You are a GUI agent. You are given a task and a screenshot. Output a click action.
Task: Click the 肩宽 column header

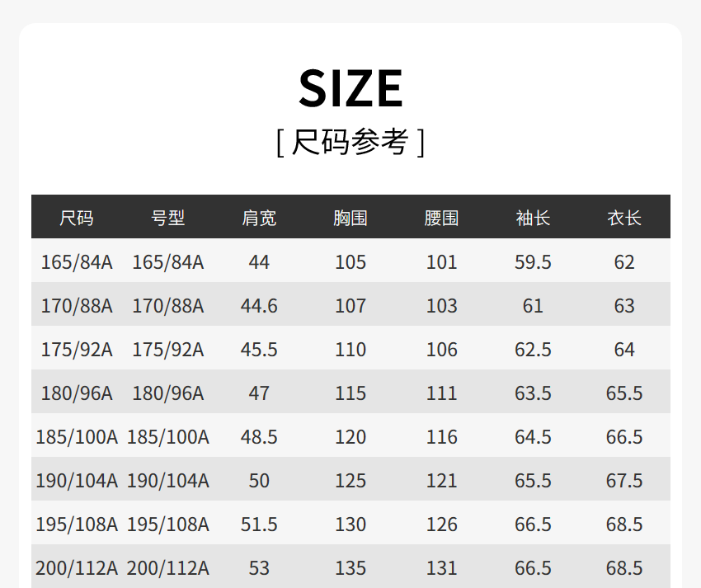(x=259, y=218)
